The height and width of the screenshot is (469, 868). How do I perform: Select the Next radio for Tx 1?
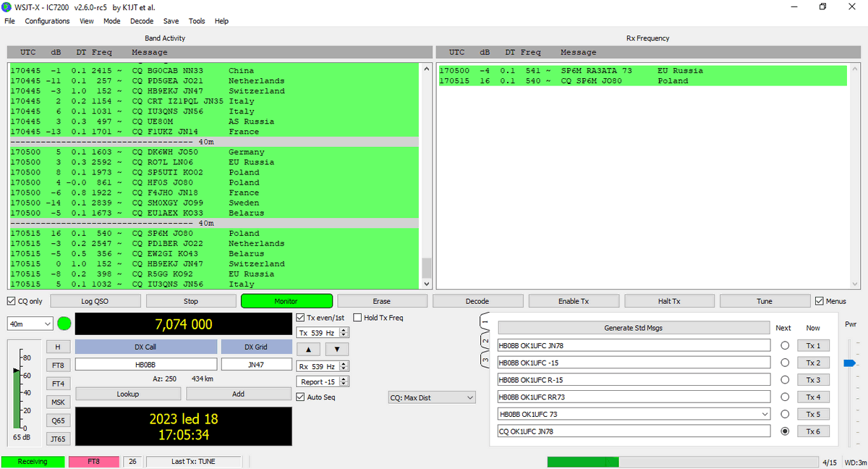point(784,346)
